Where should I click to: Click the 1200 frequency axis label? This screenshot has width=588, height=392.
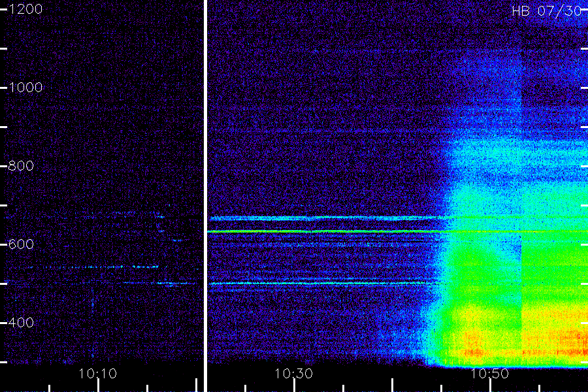tap(25, 9)
